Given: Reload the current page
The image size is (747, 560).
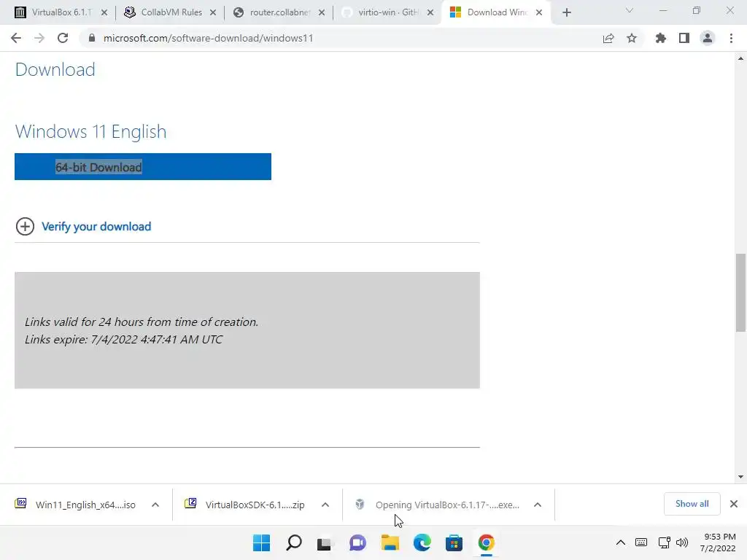Looking at the screenshot, I should click(x=63, y=38).
